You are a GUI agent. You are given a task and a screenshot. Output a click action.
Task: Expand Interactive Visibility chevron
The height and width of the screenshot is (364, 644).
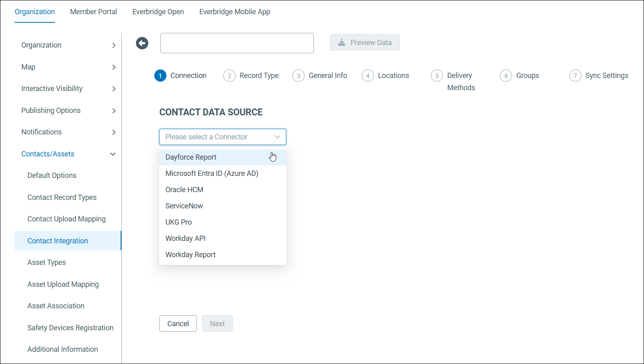(x=114, y=89)
